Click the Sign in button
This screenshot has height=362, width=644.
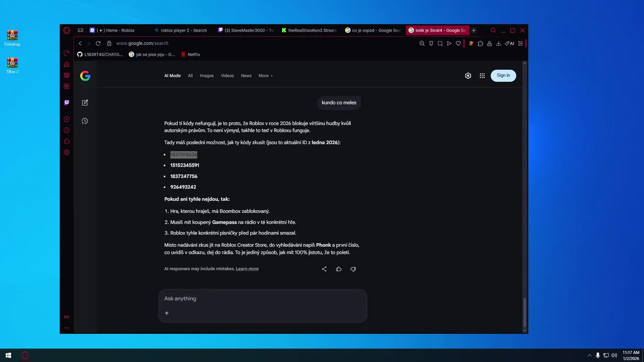503,75
